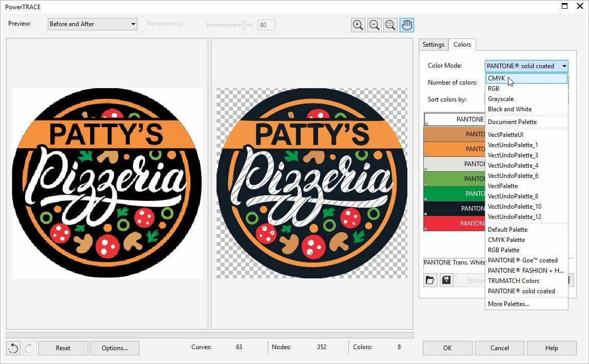
Task: Open the Options... dialog button
Action: 114,348
